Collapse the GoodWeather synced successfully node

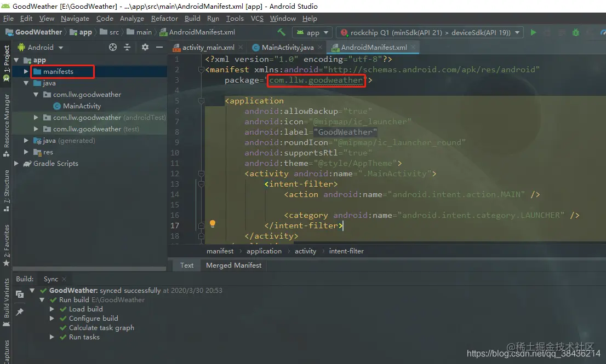click(32, 290)
